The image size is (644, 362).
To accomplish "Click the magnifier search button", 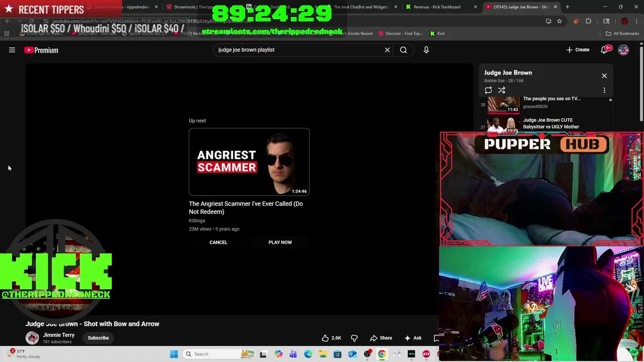I will pos(404,50).
